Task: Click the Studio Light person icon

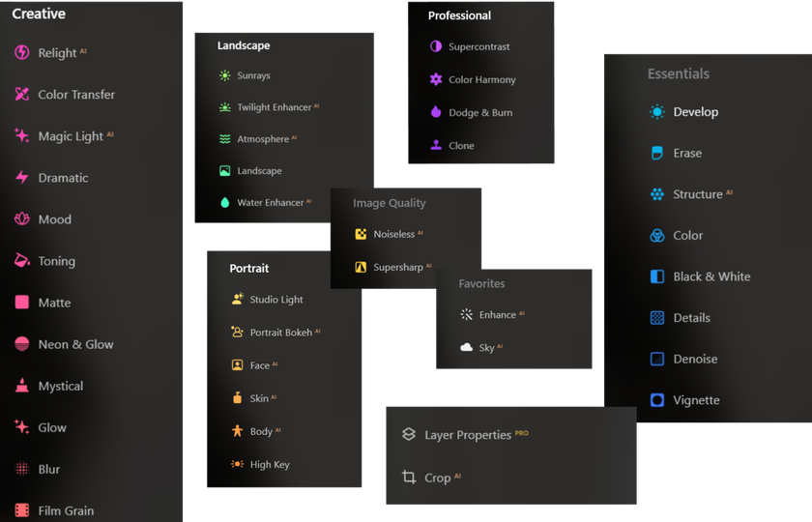Action: tap(237, 299)
